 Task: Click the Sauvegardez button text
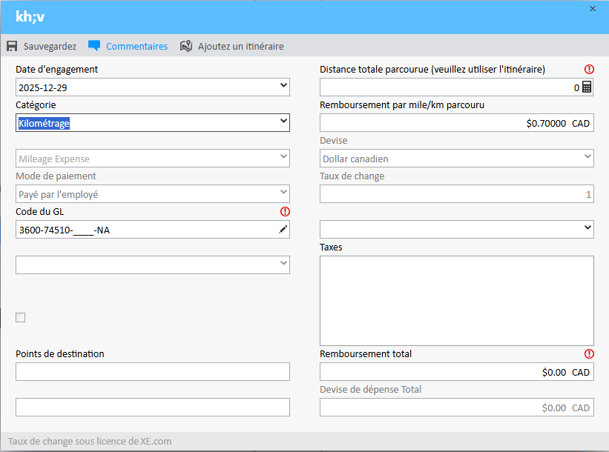[50, 46]
